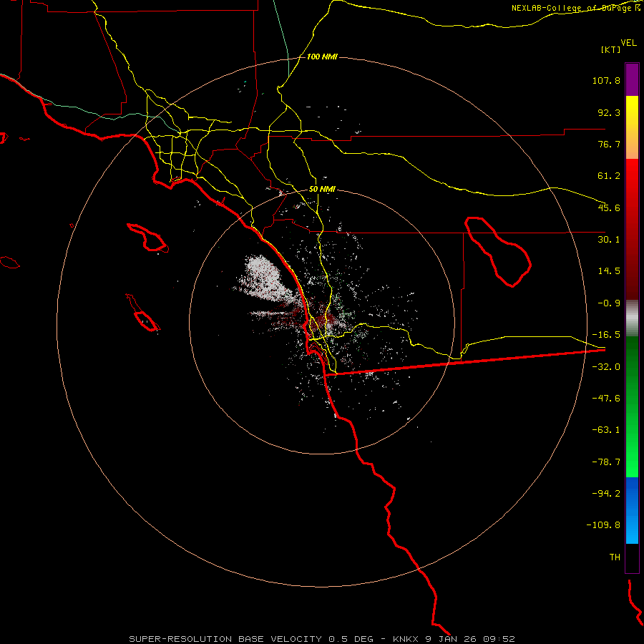Select the -63.1 scale value
This screenshot has height=644, width=644.
tap(606, 430)
